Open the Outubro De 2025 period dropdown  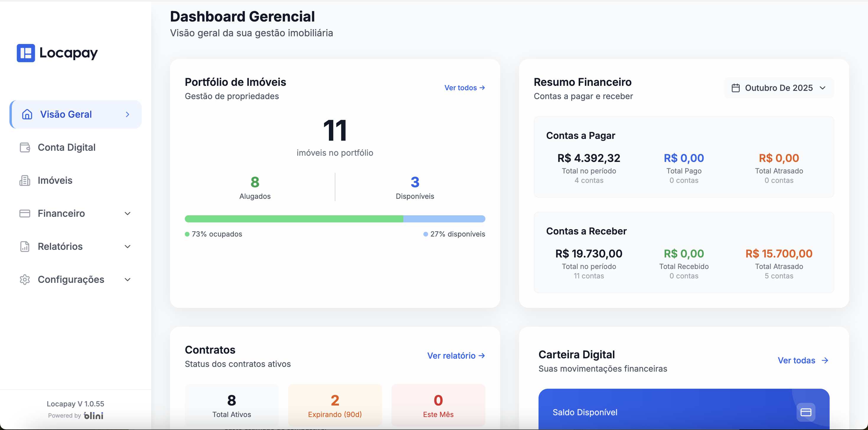point(779,88)
